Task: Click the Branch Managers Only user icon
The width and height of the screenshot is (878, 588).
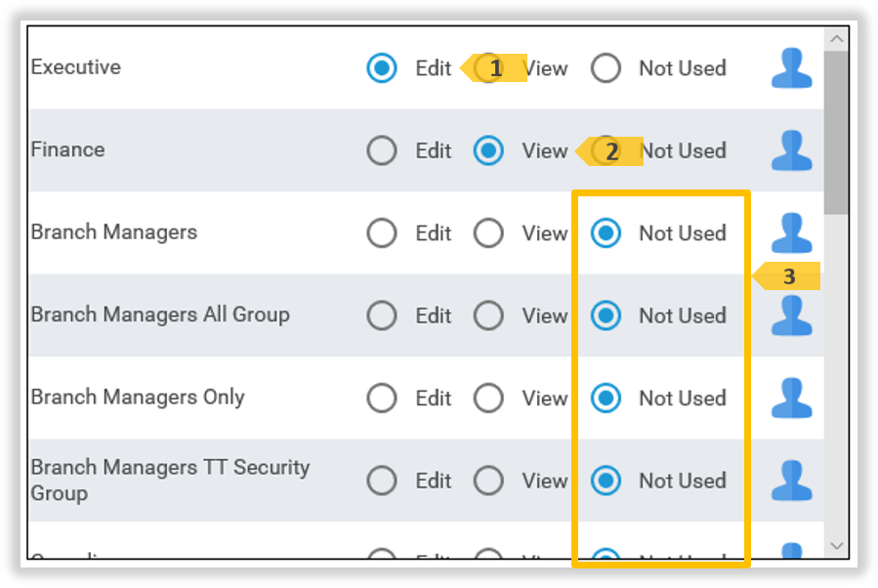Action: point(791,398)
